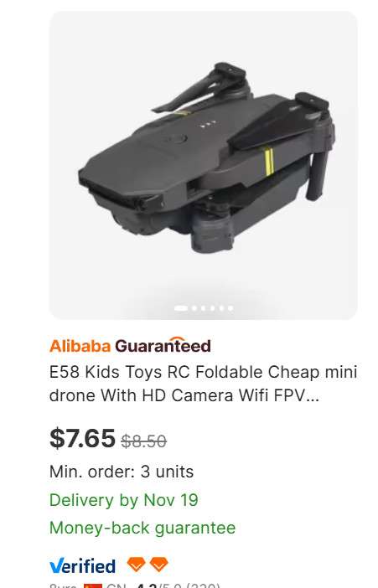The width and height of the screenshot is (378, 588).
Task: Go to the second image carousel dot
Action: pyautogui.click(x=194, y=308)
